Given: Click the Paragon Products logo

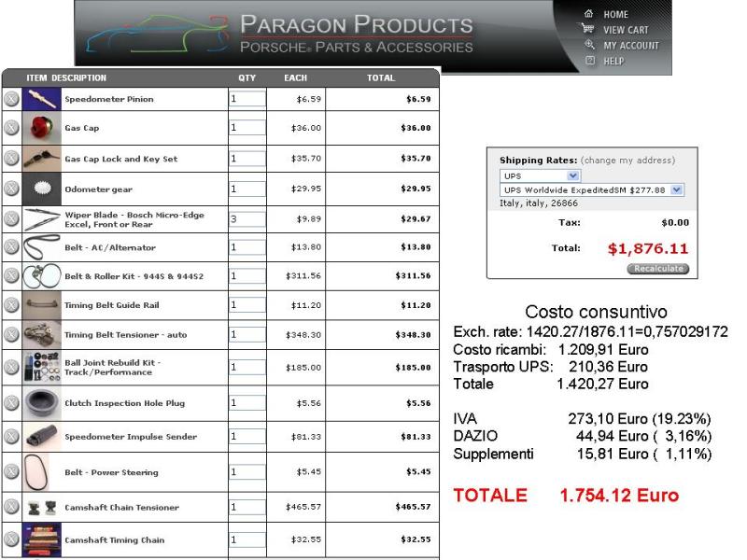Looking at the screenshot, I should [x=280, y=34].
